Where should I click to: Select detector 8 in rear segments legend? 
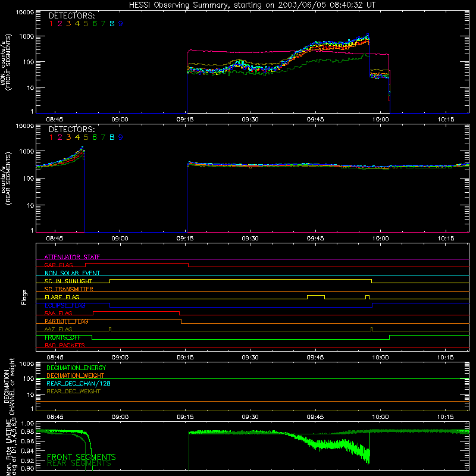[112, 137]
